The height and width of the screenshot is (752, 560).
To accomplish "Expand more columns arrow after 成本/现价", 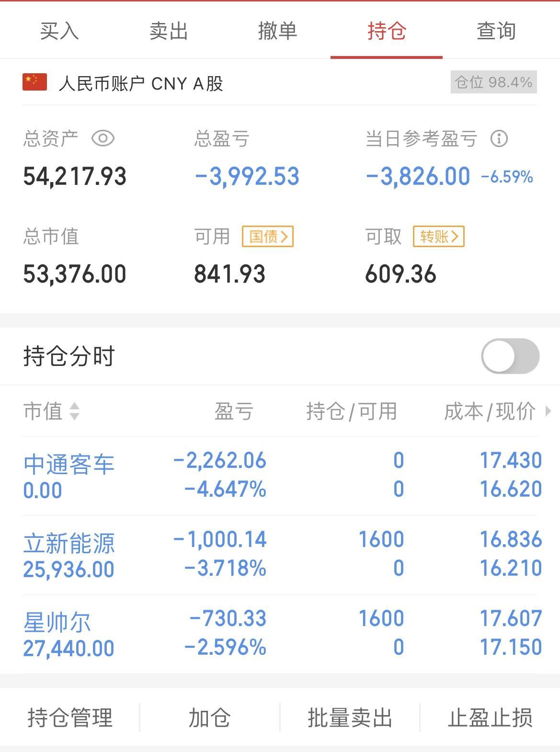I will pyautogui.click(x=549, y=411).
